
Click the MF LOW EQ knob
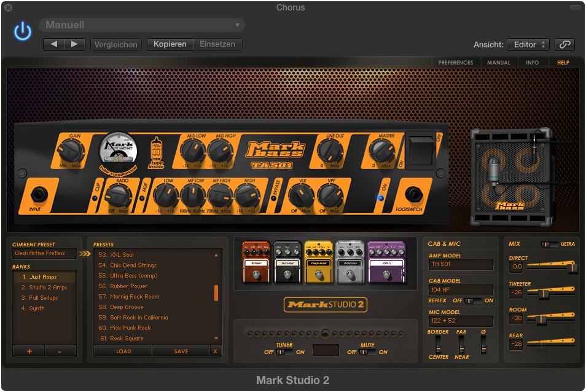click(193, 196)
